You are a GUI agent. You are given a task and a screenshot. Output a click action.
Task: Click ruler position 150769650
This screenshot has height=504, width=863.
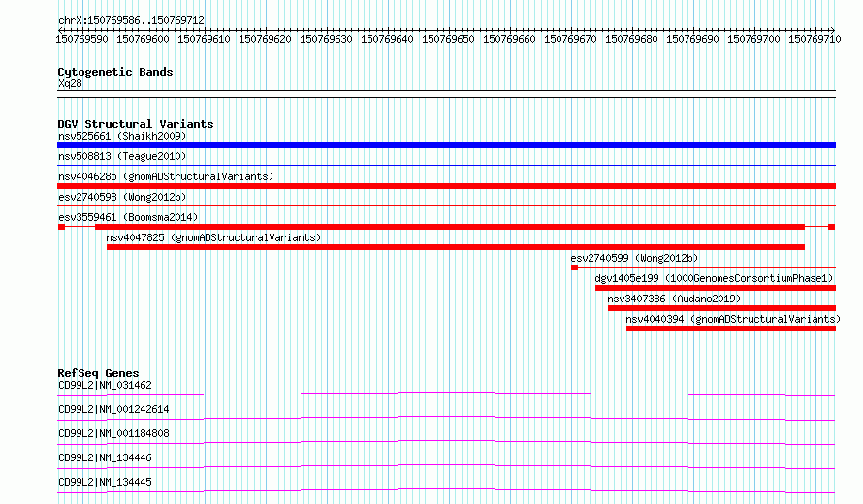click(449, 39)
